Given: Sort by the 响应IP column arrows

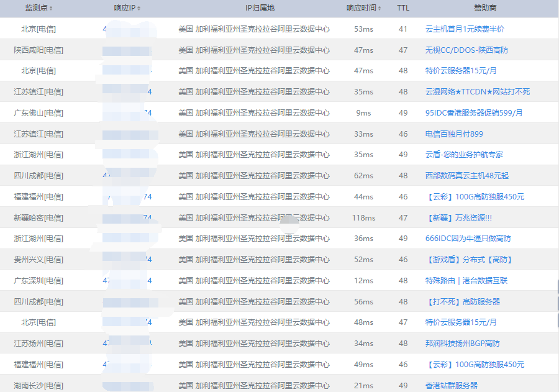Looking at the screenshot, I should tap(139, 8).
